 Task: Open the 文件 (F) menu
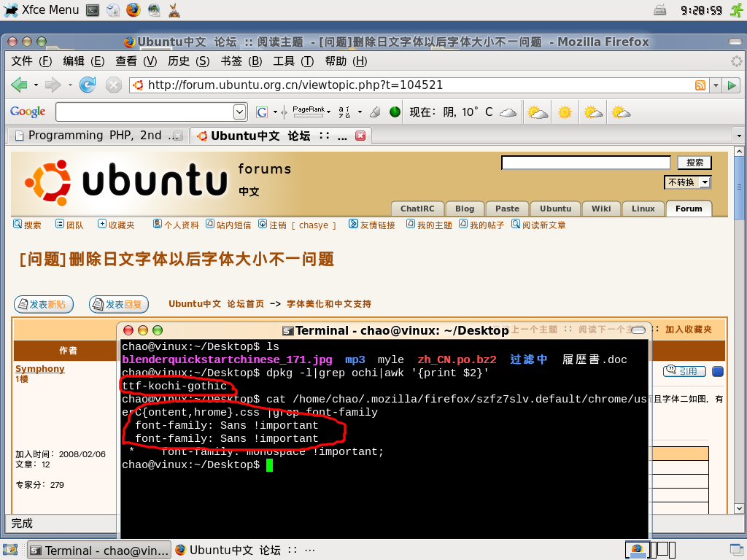[31, 61]
